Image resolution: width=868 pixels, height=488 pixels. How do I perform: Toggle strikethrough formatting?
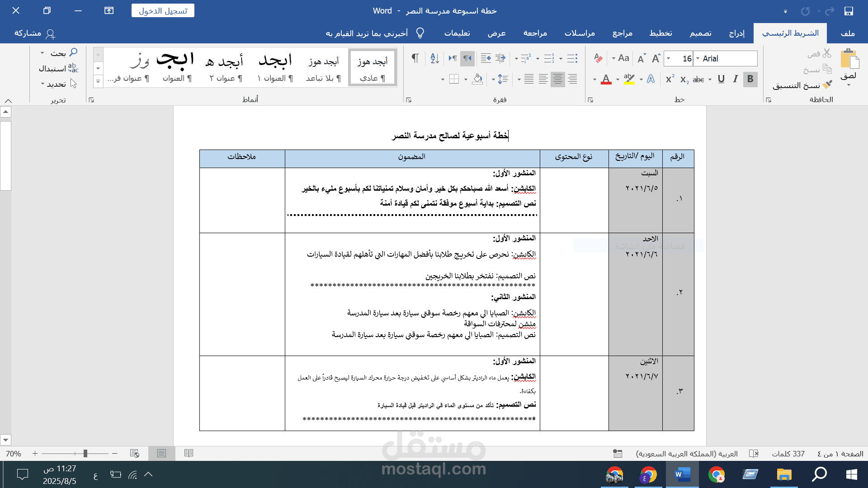point(699,80)
